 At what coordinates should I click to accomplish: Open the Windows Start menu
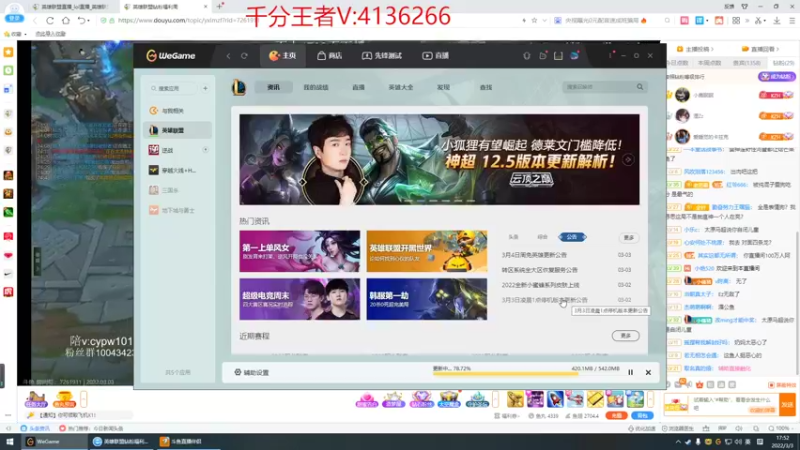tap(10, 441)
